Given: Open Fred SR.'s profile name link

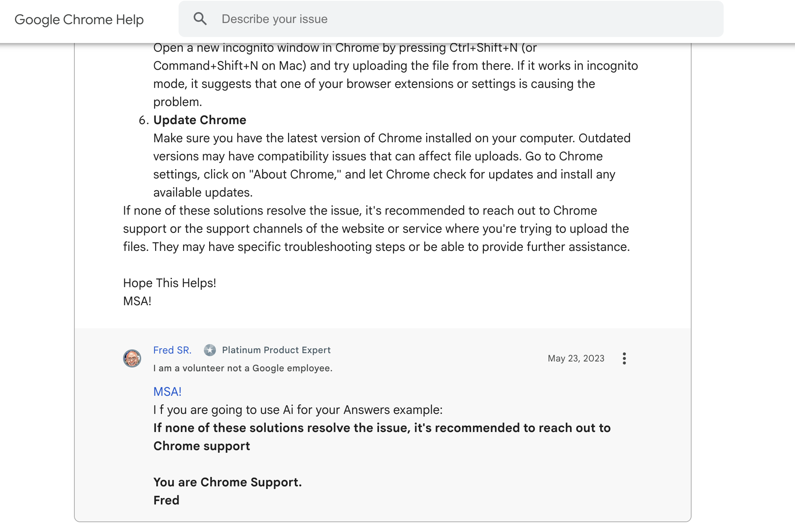Looking at the screenshot, I should click(x=172, y=350).
